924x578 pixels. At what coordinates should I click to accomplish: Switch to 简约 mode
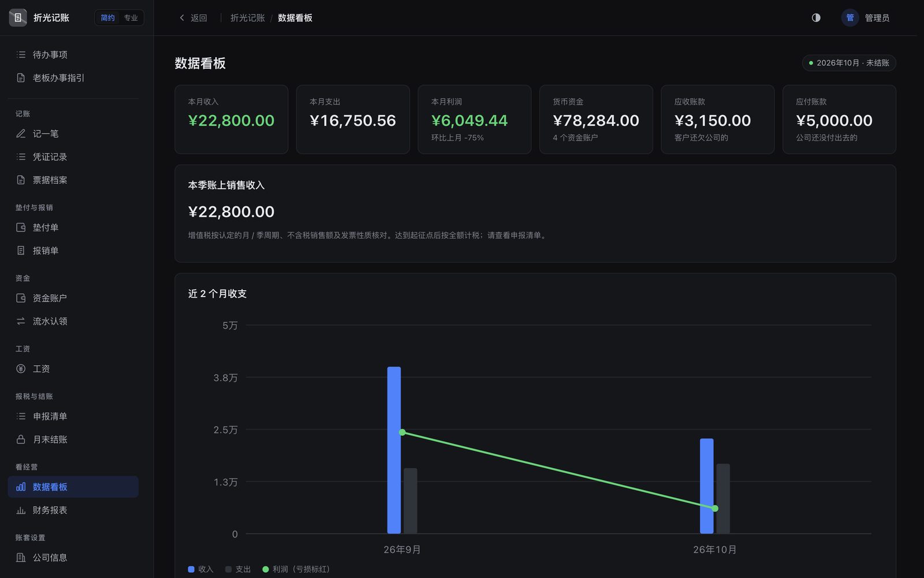(x=107, y=18)
